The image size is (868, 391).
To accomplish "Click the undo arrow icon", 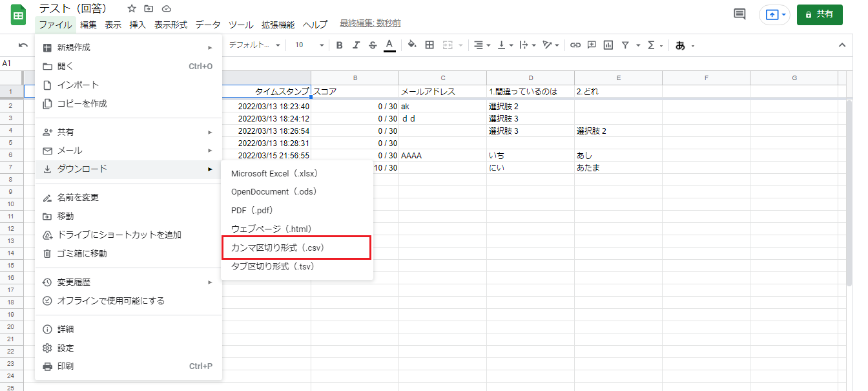I will tap(23, 45).
